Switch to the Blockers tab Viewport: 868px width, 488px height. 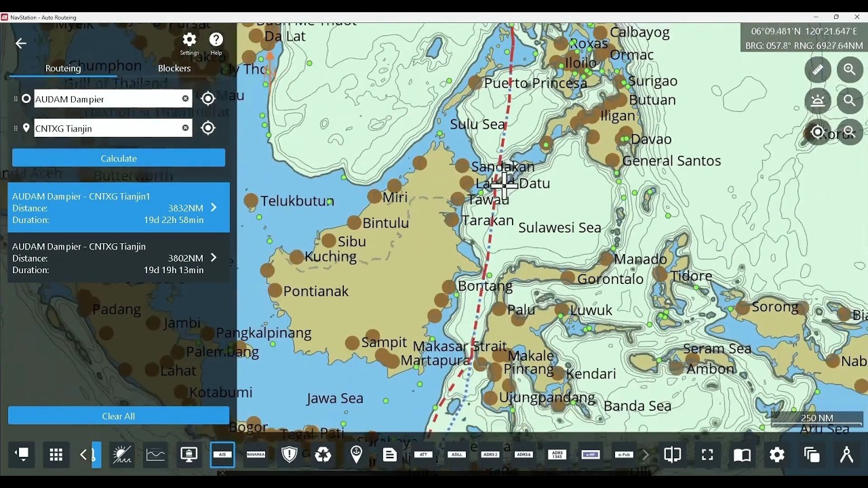(174, 68)
